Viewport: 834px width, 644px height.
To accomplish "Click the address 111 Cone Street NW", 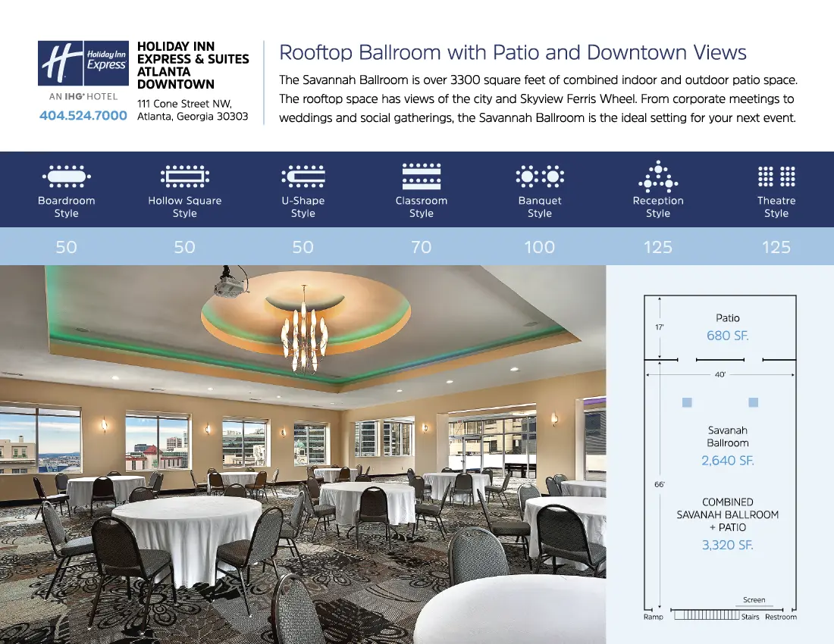I will click(193, 110).
